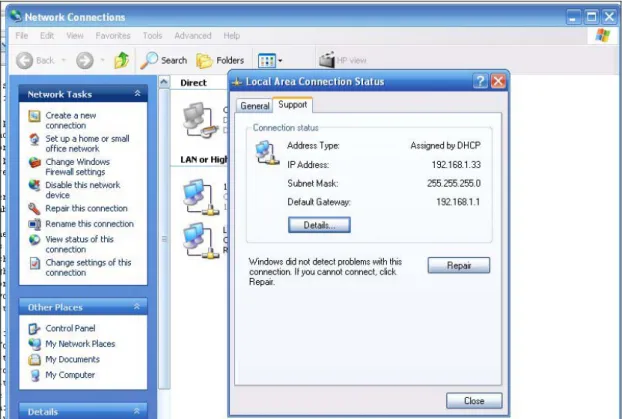
Task: Open Change Windows Firewall settings
Action: 77,167
